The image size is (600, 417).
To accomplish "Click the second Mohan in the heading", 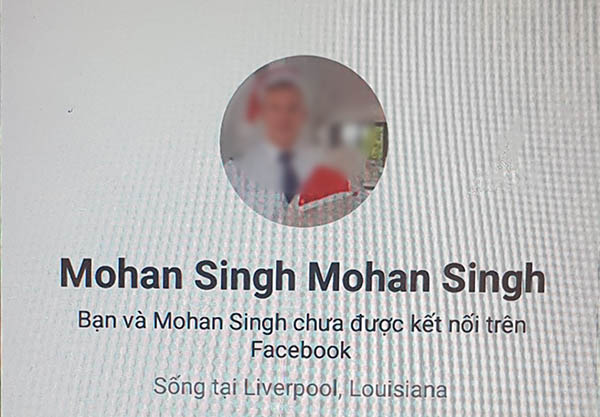I will tap(369, 277).
